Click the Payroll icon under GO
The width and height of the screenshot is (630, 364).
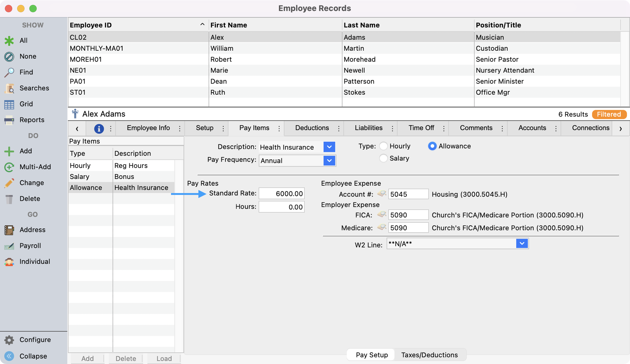coord(9,246)
